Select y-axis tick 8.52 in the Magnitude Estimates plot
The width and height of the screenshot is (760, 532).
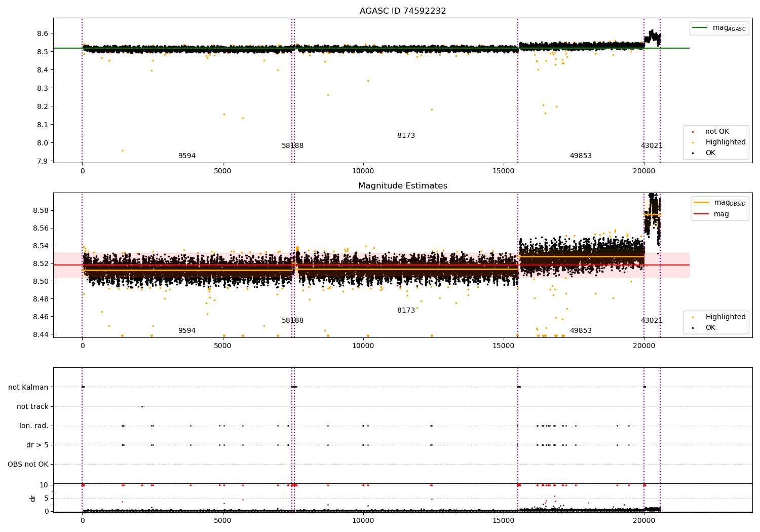coord(40,264)
